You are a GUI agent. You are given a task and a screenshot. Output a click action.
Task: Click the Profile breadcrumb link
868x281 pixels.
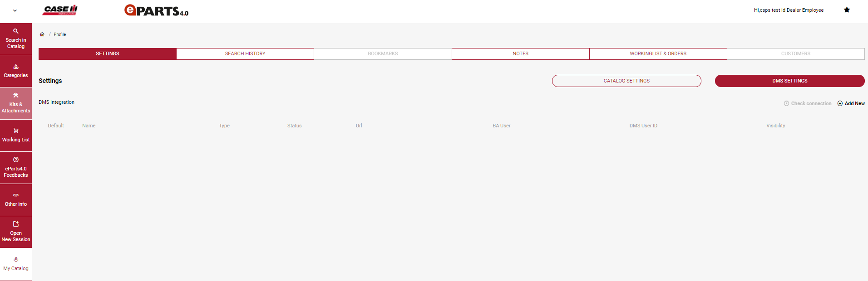tap(60, 34)
